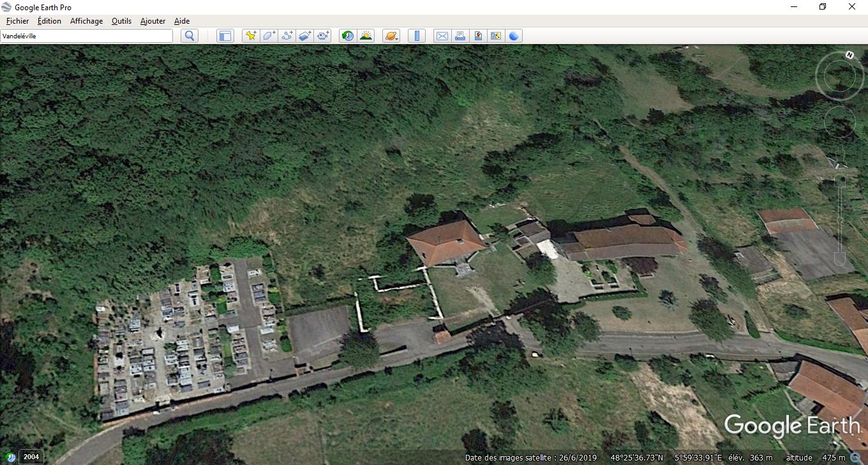Open the Outils menu
Viewport: 868px width, 465px height.
point(121,21)
